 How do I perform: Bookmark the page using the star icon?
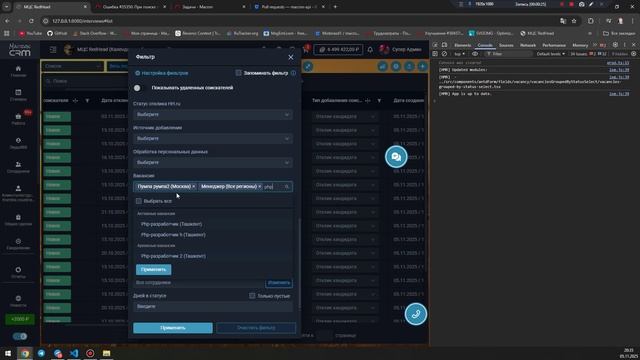tap(574, 21)
